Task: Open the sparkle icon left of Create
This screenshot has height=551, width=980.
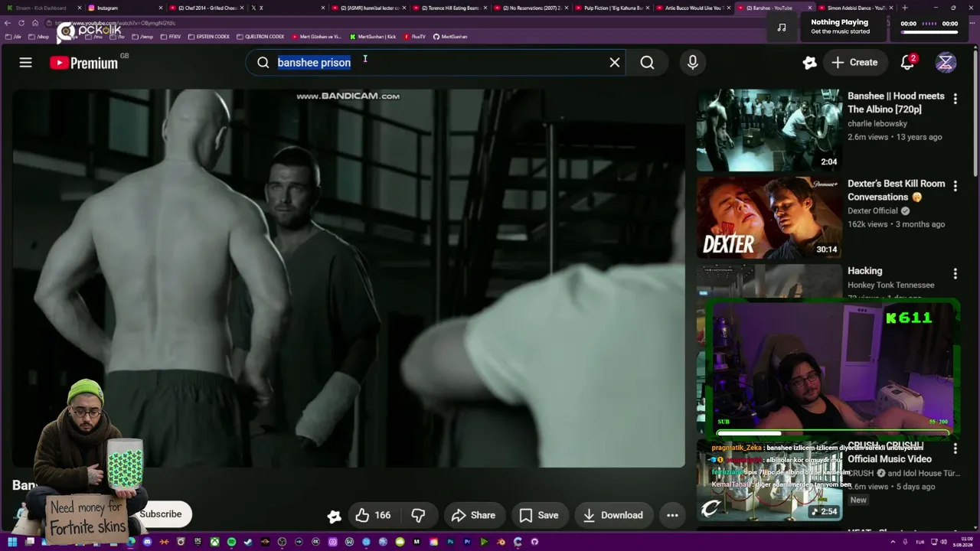Action: (x=809, y=63)
